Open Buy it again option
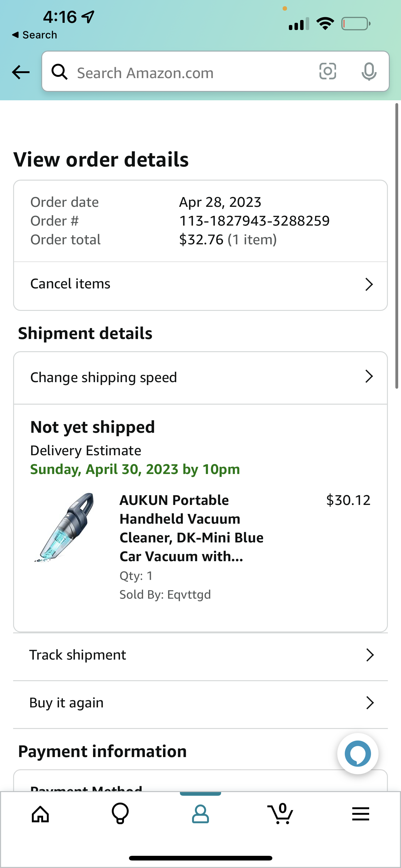401x868 pixels. tap(66, 702)
